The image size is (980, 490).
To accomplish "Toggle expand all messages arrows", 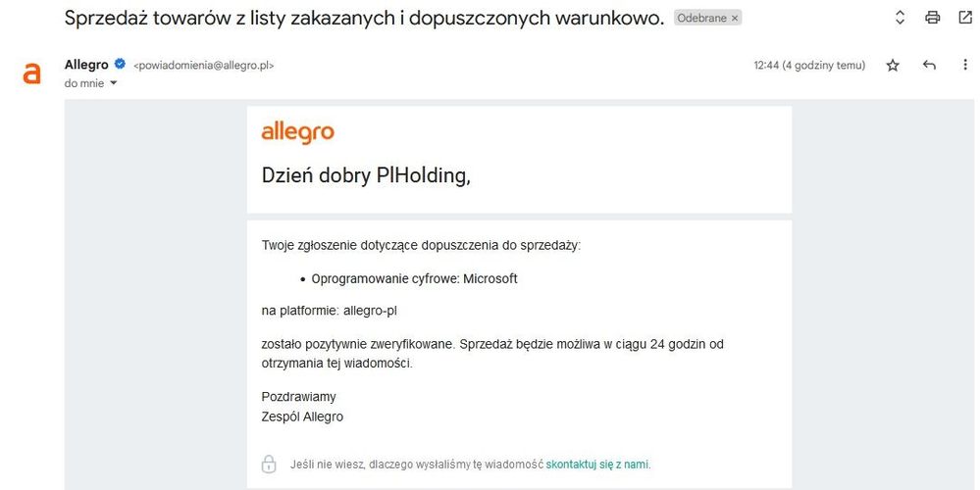I will [x=900, y=18].
